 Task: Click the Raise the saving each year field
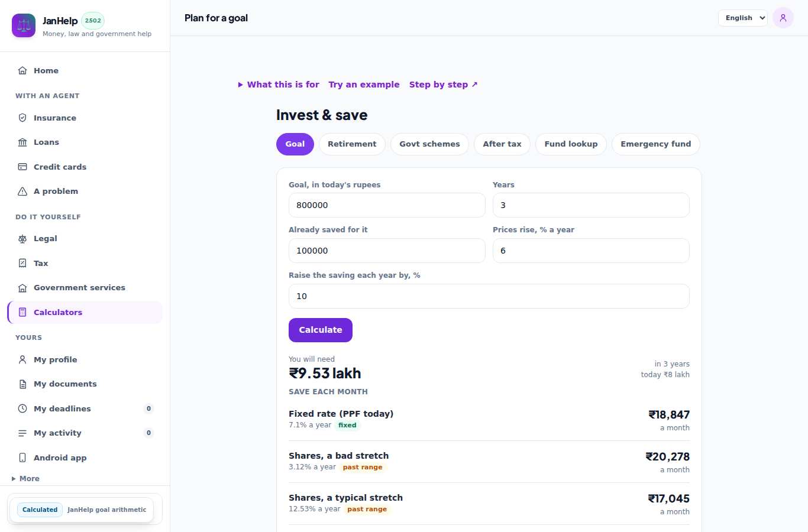(489, 296)
